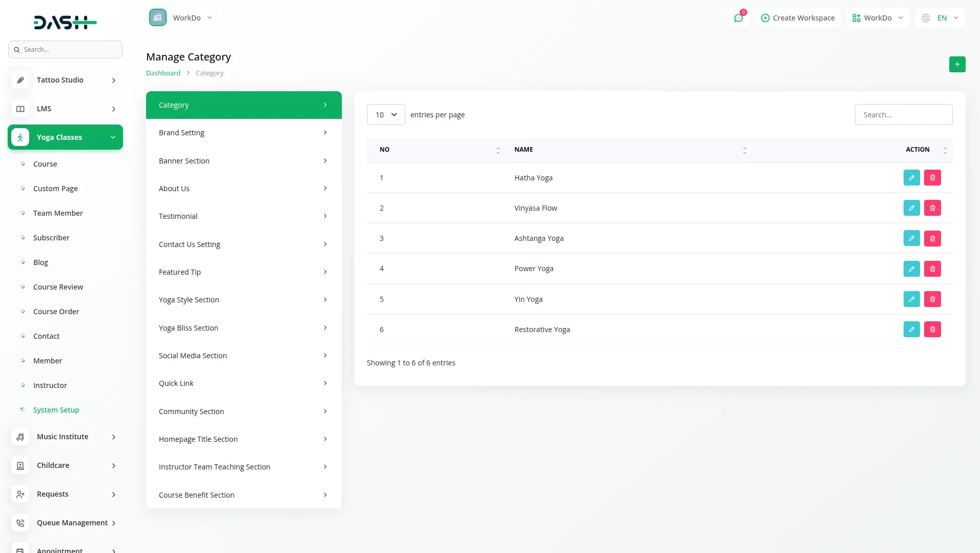Open the Brand Setting tab

click(x=243, y=133)
